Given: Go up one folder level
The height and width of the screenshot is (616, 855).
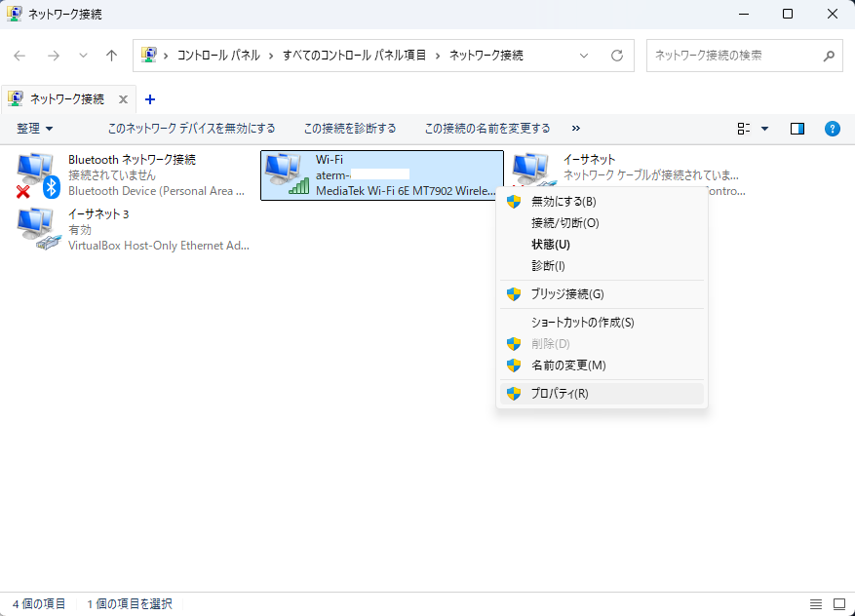Looking at the screenshot, I should pyautogui.click(x=111, y=56).
